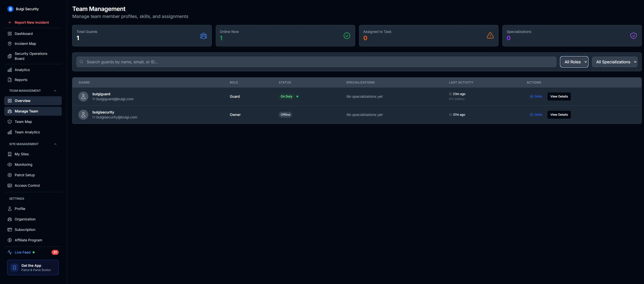The image size is (644, 284).
Task: Open the All Roles dropdown
Action: click(x=574, y=62)
